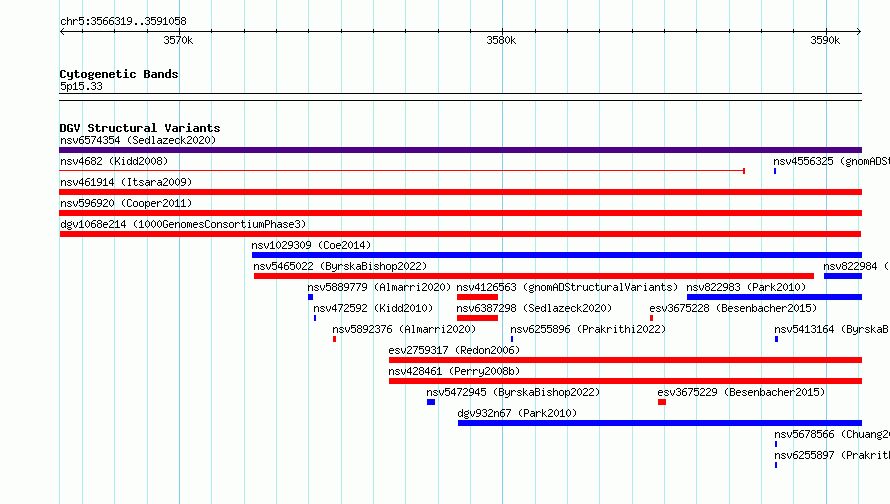Screen dimensions: 890x504
Task: Click the tiny blue nsv6255897 marker
Action: tap(776, 465)
